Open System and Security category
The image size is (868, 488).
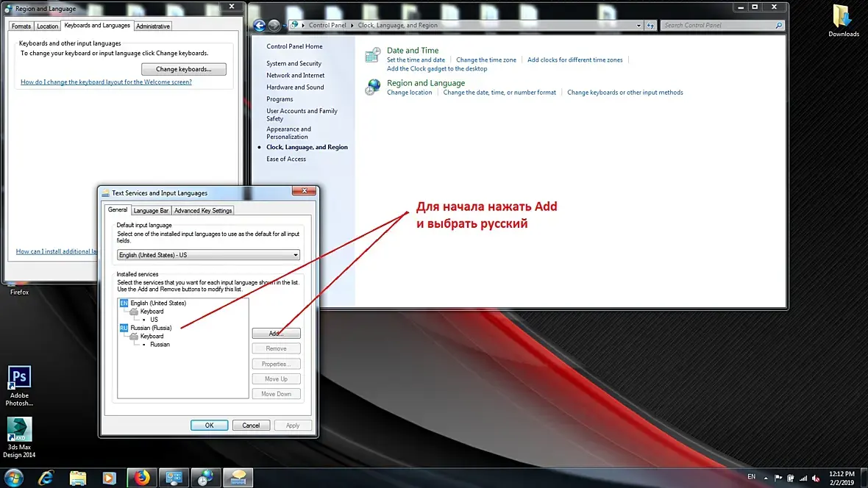294,64
